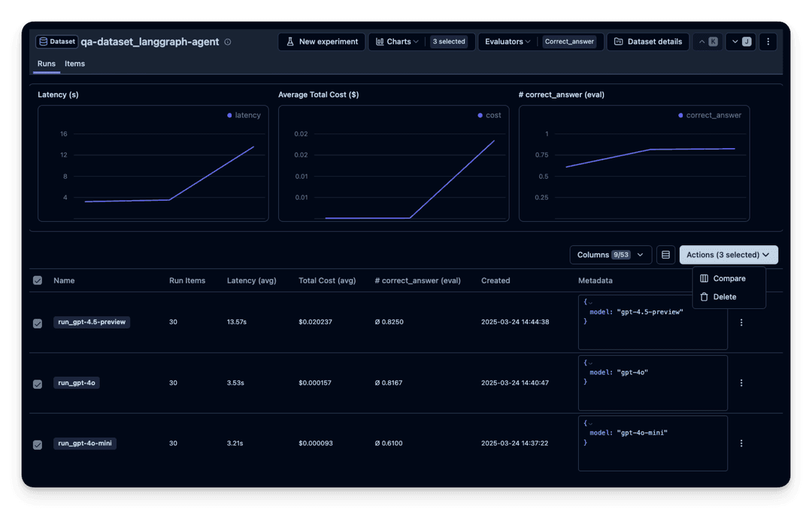Open three-dot menu for run_gpt-4o row

click(x=741, y=383)
